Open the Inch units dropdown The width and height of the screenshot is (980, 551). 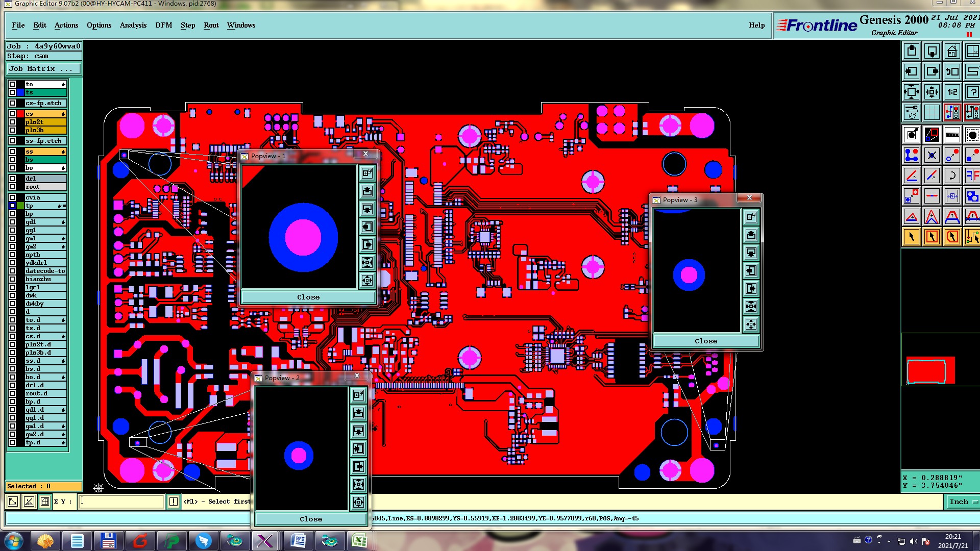click(x=962, y=502)
